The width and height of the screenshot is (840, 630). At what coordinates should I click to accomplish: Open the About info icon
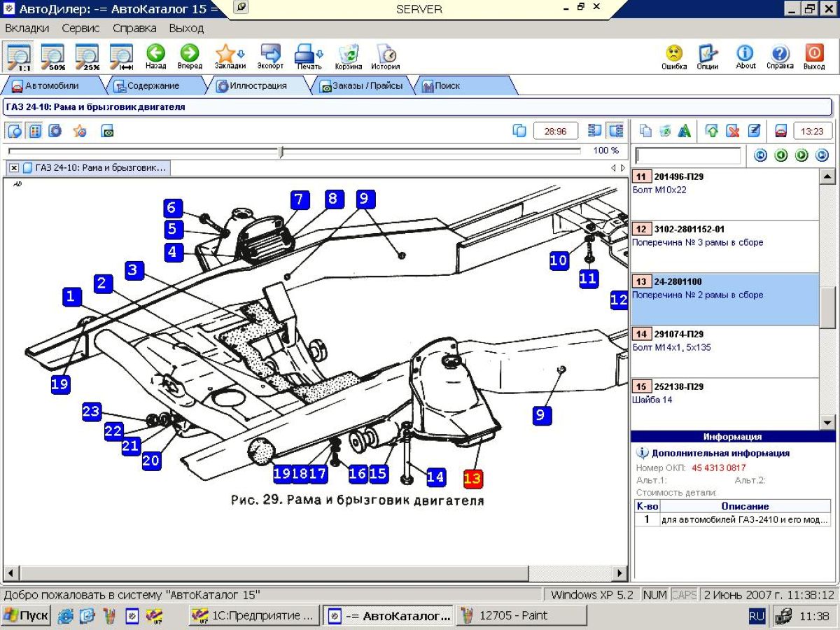click(x=745, y=57)
